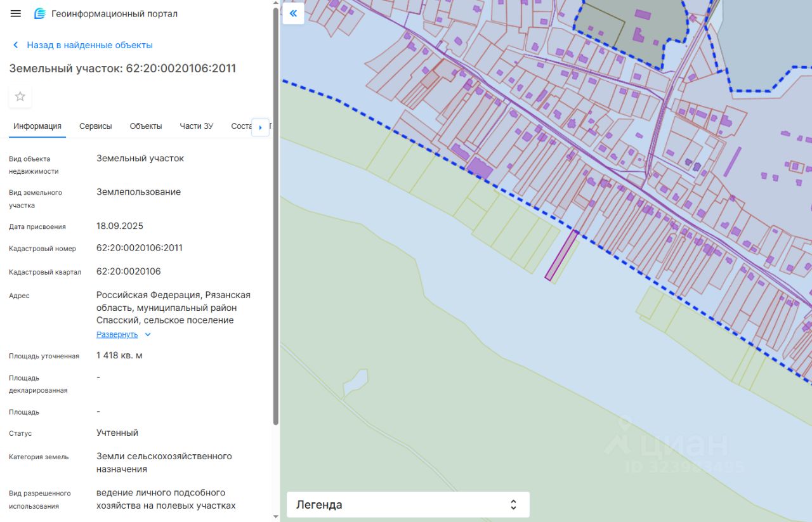Click Геоинформационный портал title
The height and width of the screenshot is (522, 812).
coord(114,13)
